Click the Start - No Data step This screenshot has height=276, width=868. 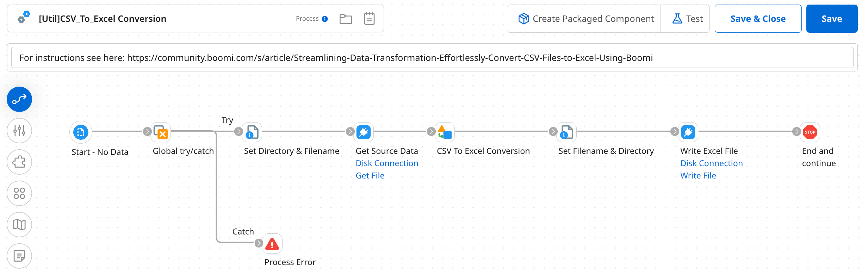click(81, 132)
